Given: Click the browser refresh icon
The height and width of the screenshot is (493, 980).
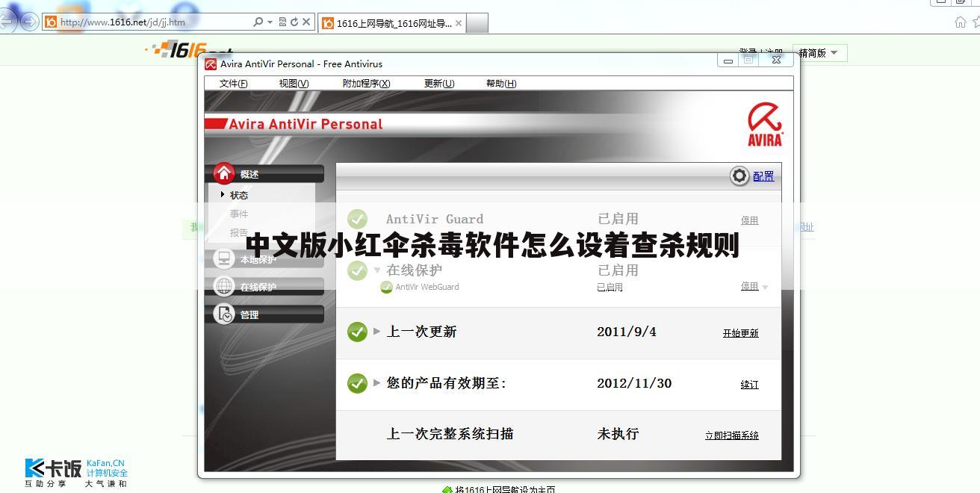Looking at the screenshot, I should pyautogui.click(x=294, y=22).
